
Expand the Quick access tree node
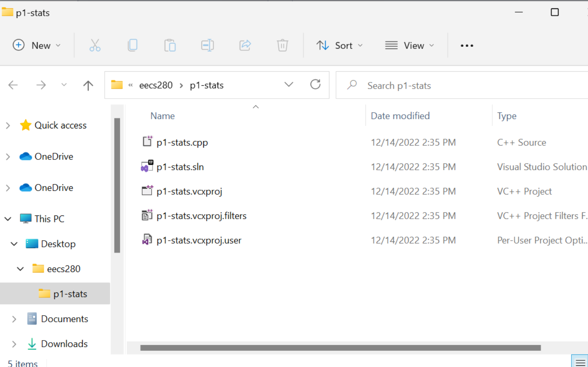pyautogui.click(x=8, y=126)
